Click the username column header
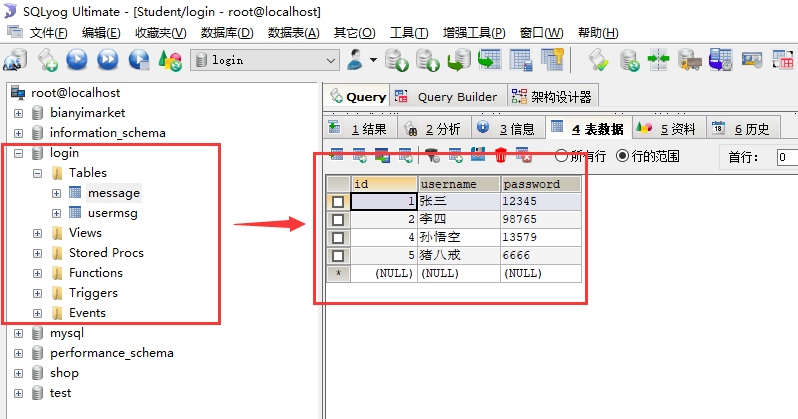Viewport: 798px width, 419px height. click(459, 184)
